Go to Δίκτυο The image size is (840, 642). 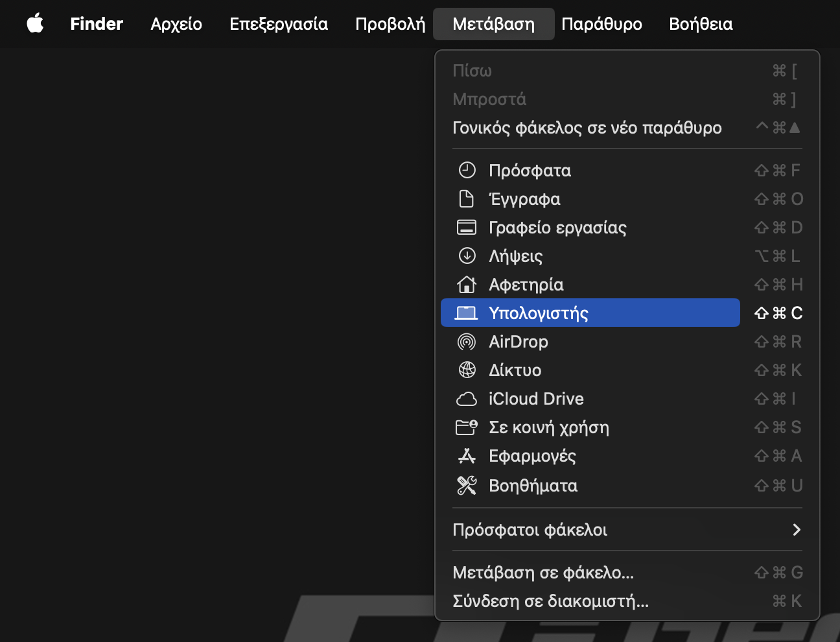point(627,370)
